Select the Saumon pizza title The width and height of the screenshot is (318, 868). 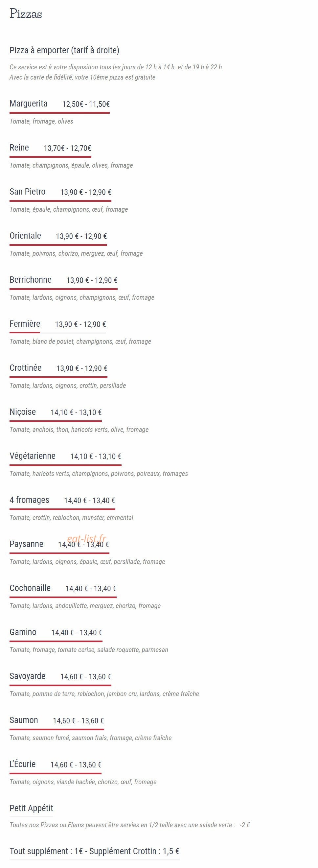click(24, 720)
